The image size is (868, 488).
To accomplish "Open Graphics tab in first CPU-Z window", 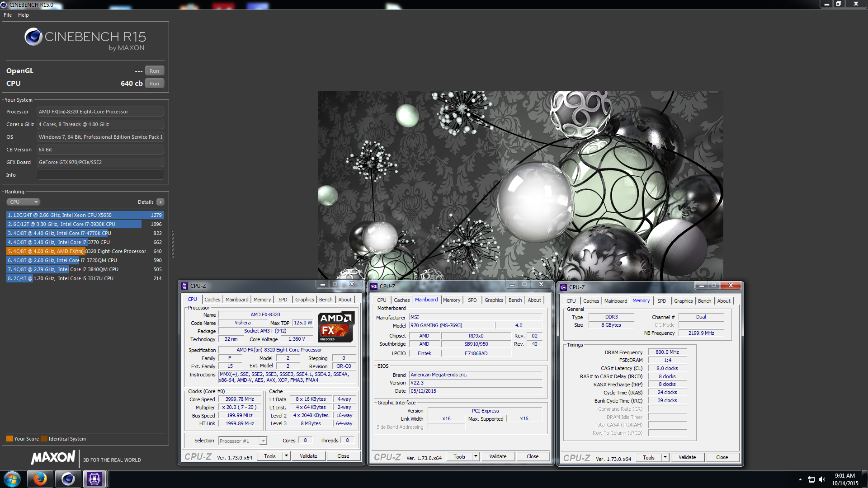I will (304, 300).
